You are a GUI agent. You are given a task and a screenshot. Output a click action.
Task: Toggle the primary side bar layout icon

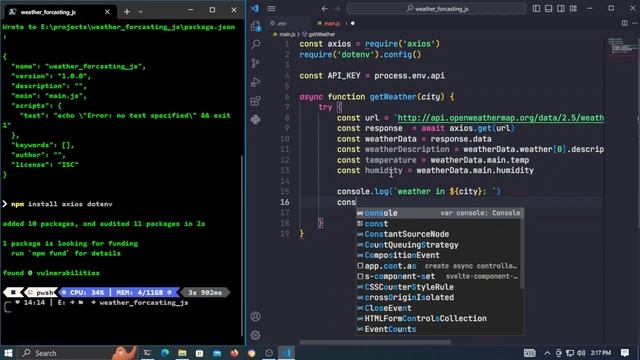tap(536, 9)
